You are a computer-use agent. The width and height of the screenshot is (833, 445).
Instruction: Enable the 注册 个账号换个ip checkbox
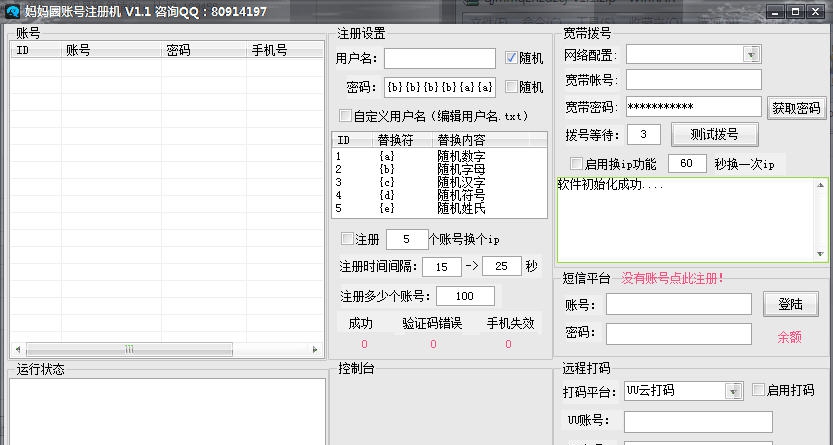click(x=347, y=239)
